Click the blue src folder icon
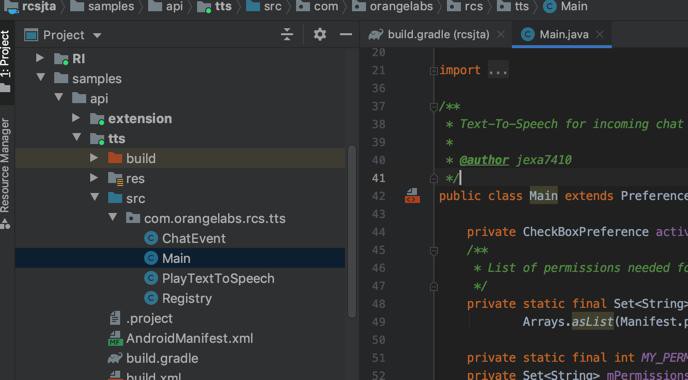This screenshot has height=380, width=688. pos(115,198)
